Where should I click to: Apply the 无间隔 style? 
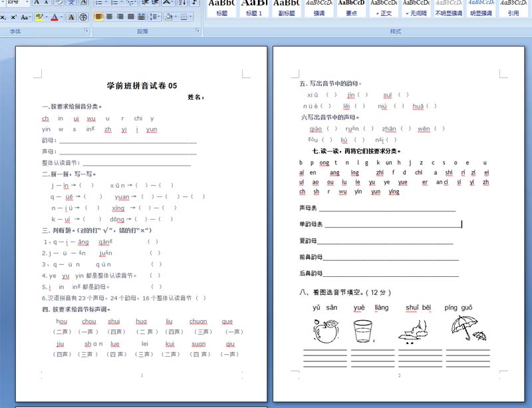click(x=416, y=8)
